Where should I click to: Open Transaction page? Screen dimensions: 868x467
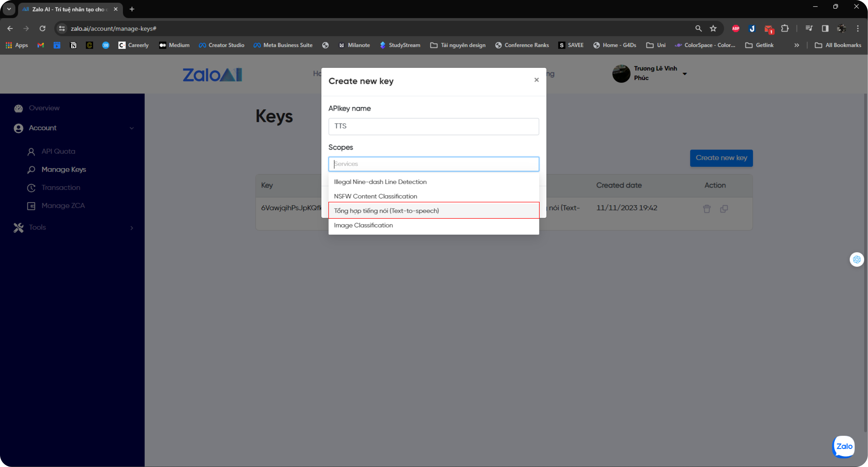coord(61,188)
